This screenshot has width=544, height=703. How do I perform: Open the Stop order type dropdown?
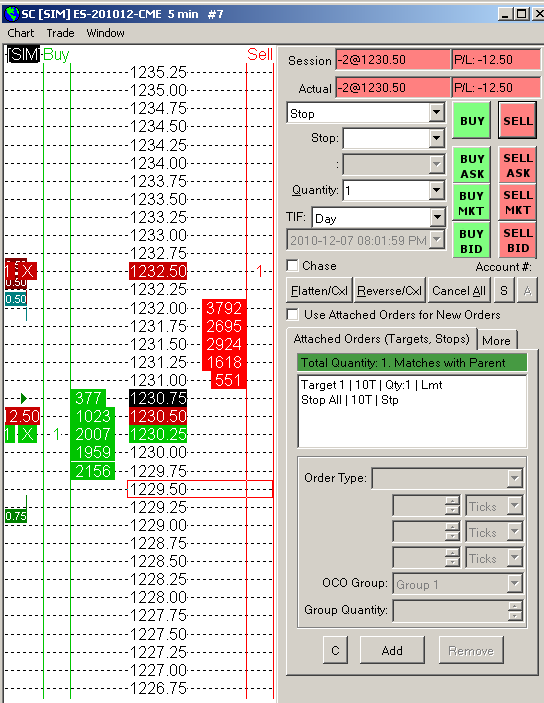[436, 113]
